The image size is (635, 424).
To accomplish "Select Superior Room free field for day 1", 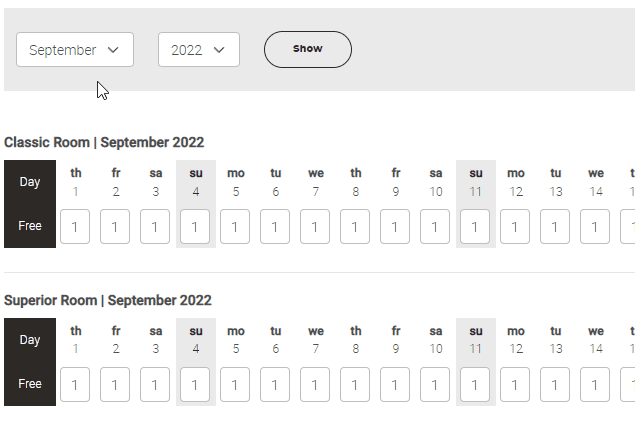I will [75, 384].
